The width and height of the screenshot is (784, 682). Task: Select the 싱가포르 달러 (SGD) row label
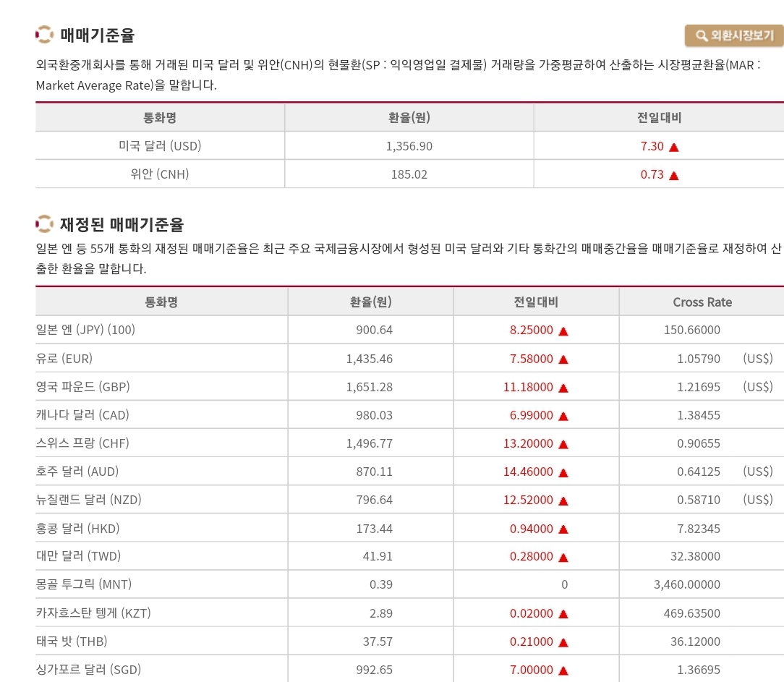[88, 669]
